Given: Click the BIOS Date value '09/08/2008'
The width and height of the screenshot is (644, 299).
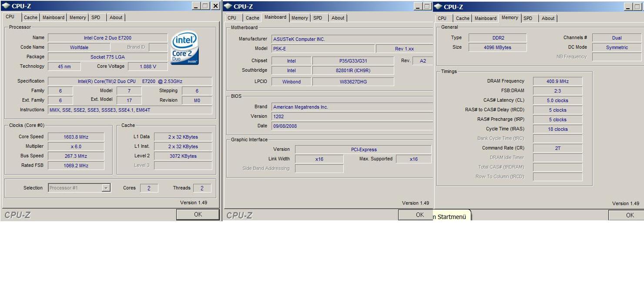Looking at the screenshot, I should point(352,126).
